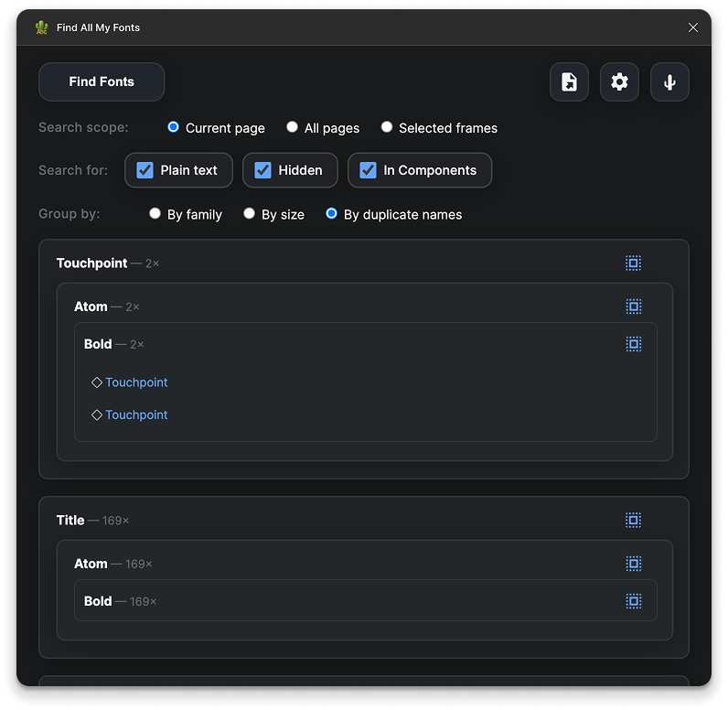Uncheck the Plain text checkbox
This screenshot has height=710, width=728.
(x=145, y=170)
